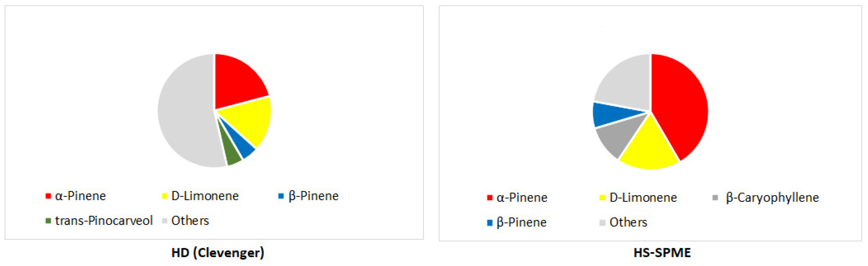Click gray β-Caryophyllene legend swatch
Image resolution: width=868 pixels, height=266 pixels.
pos(715,198)
